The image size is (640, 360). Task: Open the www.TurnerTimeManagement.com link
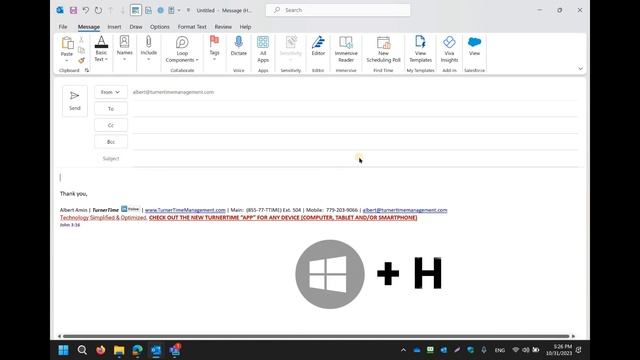pyautogui.click(x=185, y=210)
